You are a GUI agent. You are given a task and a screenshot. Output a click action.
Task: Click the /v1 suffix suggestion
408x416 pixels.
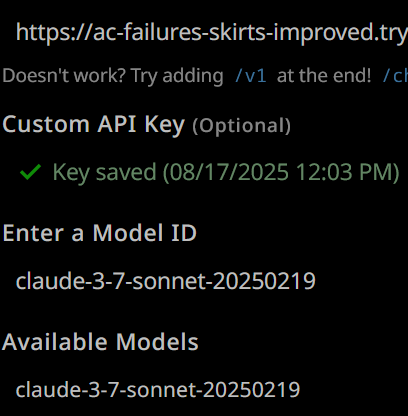251,76
